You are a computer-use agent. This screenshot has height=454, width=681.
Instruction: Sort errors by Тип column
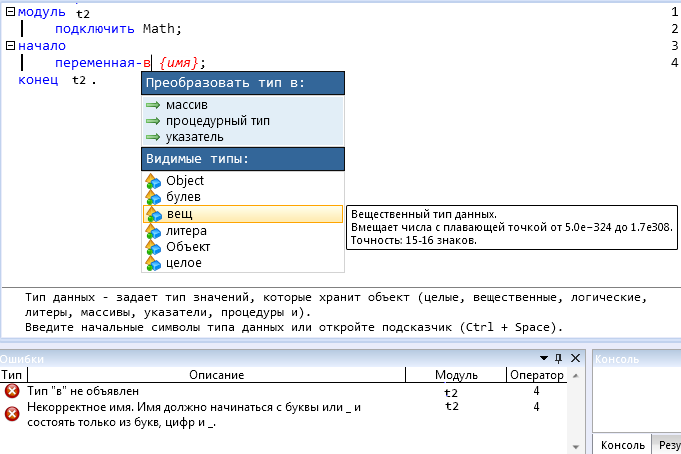click(x=13, y=374)
